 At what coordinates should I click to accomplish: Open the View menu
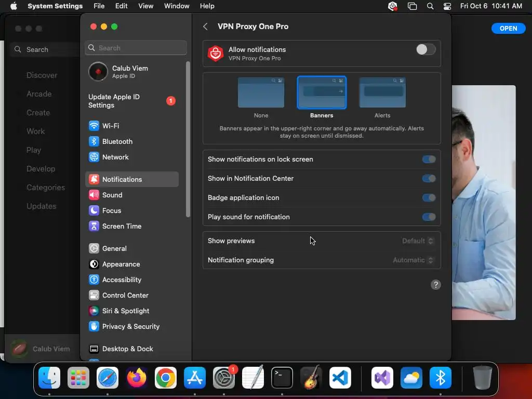(x=145, y=6)
